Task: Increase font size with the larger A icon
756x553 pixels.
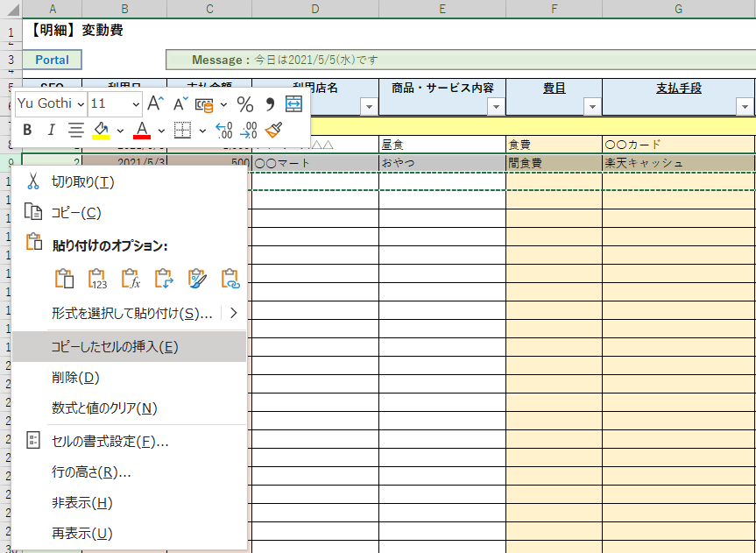Action: (x=155, y=103)
